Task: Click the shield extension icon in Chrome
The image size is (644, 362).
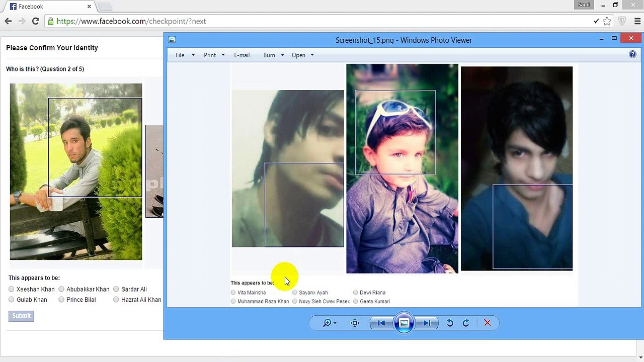Action: pyautogui.click(x=622, y=21)
